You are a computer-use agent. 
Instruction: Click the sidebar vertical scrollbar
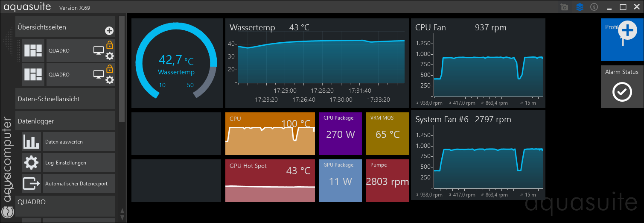tap(122, 68)
